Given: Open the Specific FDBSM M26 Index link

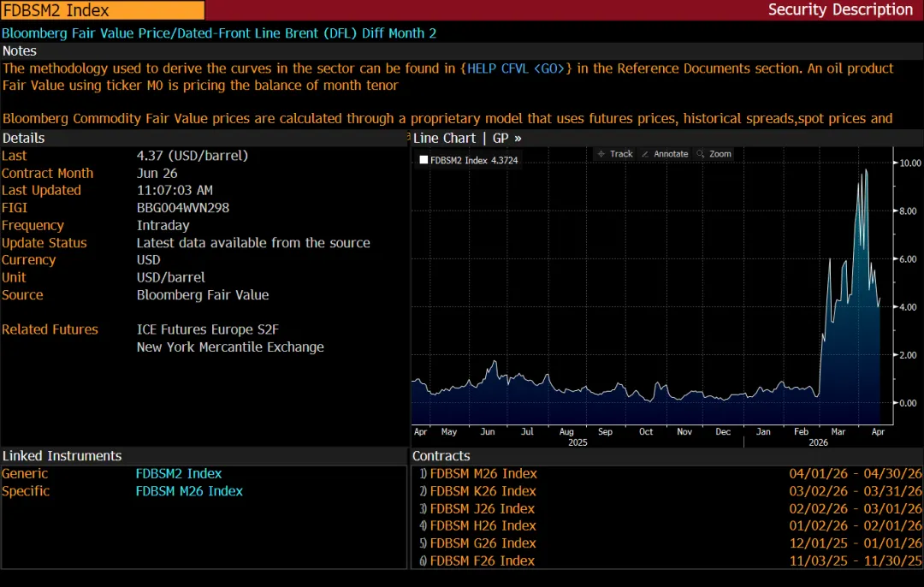Looking at the screenshot, I should tap(189, 491).
